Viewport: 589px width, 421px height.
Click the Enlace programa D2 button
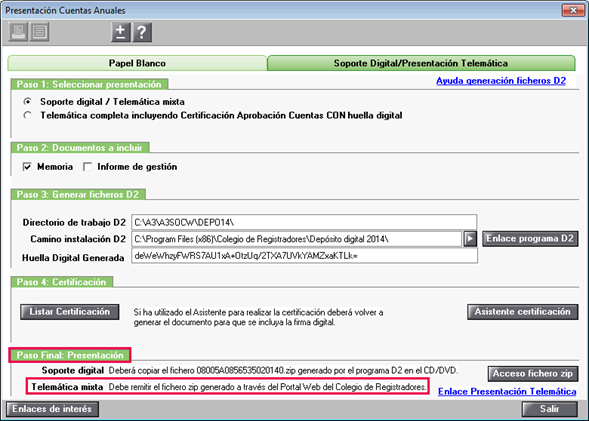coord(530,239)
